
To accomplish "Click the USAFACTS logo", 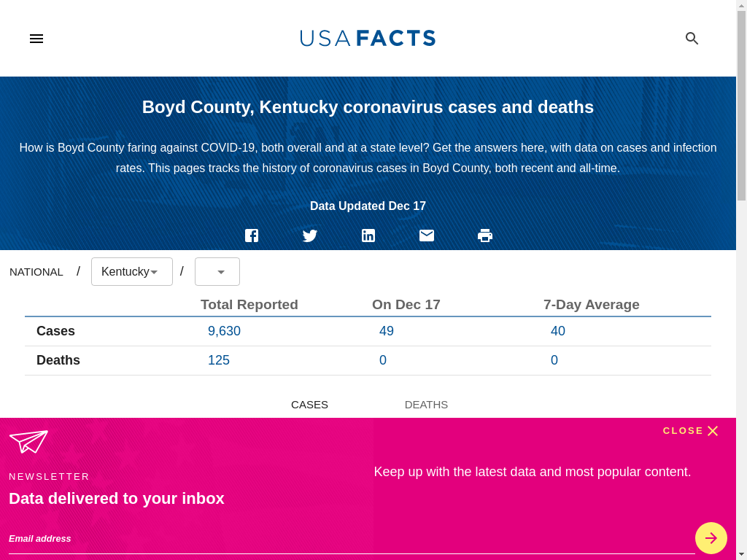I will pos(368,39).
